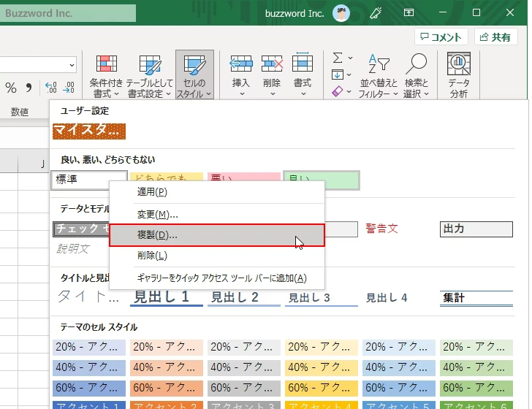Apply green 60% - アク... style
Viewport: 532px width, 409px height.
pos(476,388)
